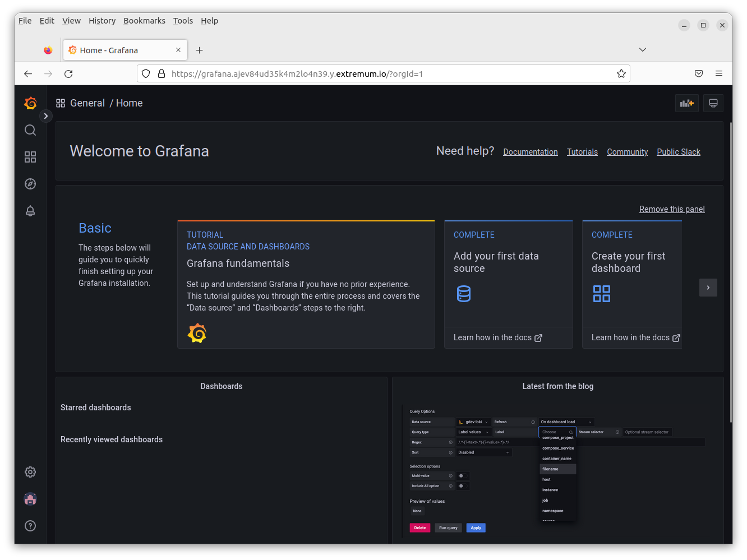The image size is (747, 560).
Task: Click the Add panel icon
Action: click(687, 103)
